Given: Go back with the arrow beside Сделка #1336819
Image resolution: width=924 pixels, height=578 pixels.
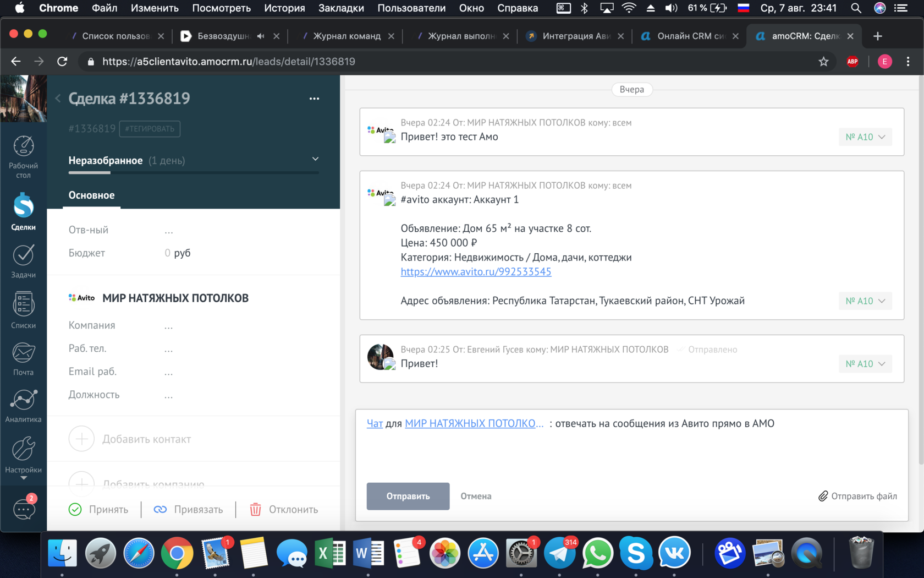Looking at the screenshot, I should [58, 99].
